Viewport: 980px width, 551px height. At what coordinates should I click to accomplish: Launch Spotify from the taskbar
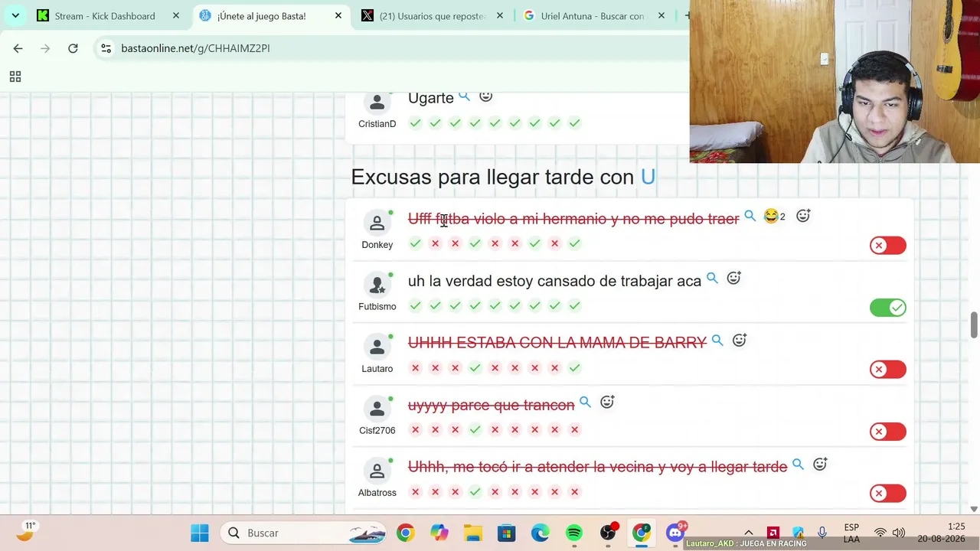click(574, 533)
